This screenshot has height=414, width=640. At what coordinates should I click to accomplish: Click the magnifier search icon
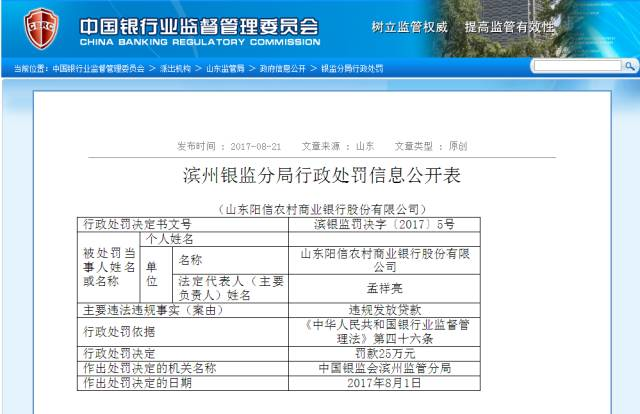630,66
